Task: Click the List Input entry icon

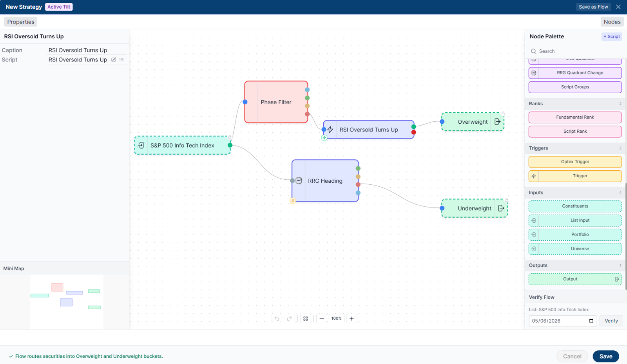Action: (x=534, y=220)
